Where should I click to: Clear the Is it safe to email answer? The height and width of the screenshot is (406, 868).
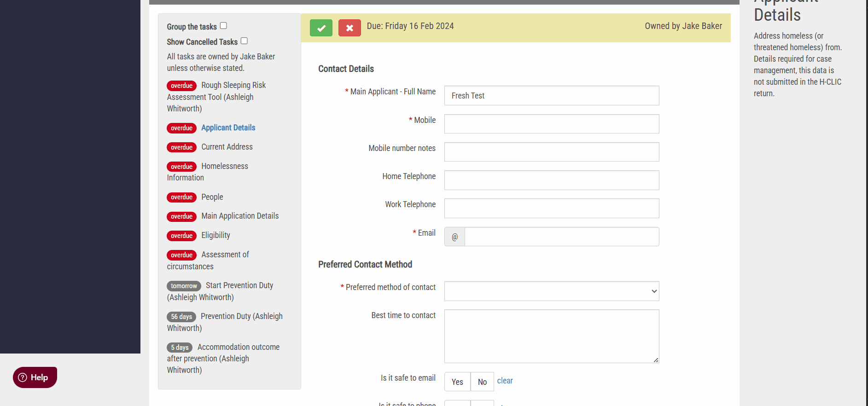pos(505,381)
